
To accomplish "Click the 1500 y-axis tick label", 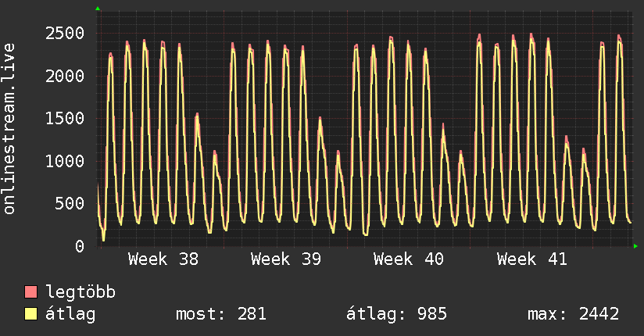I will point(66,119).
